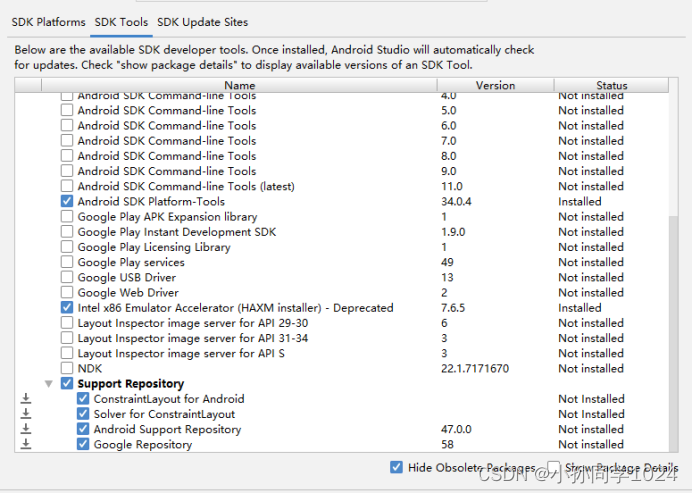Open the SDK Update Sites tab
The height and width of the screenshot is (493, 693).
(x=202, y=22)
